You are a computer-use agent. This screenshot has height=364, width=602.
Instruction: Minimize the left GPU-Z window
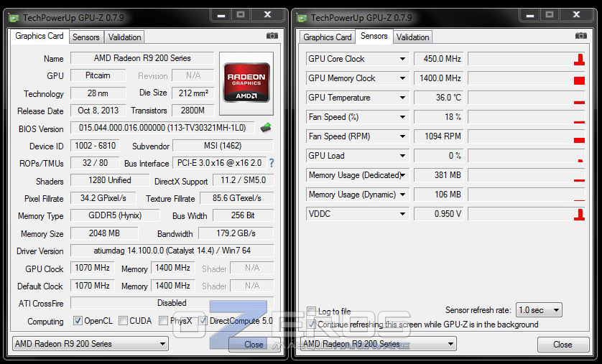point(221,15)
